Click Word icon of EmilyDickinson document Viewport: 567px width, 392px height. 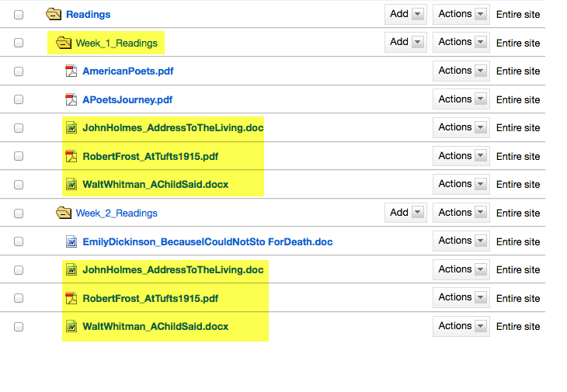(x=71, y=241)
